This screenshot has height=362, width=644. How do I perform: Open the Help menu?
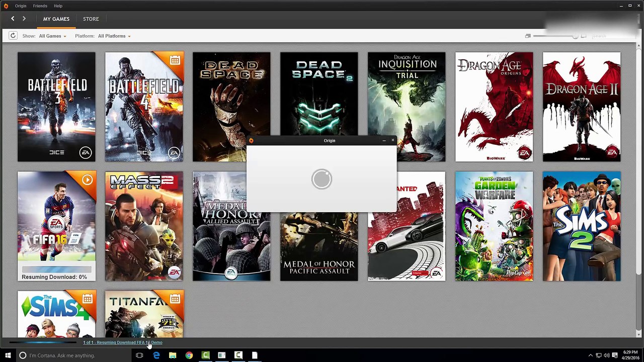point(58,6)
